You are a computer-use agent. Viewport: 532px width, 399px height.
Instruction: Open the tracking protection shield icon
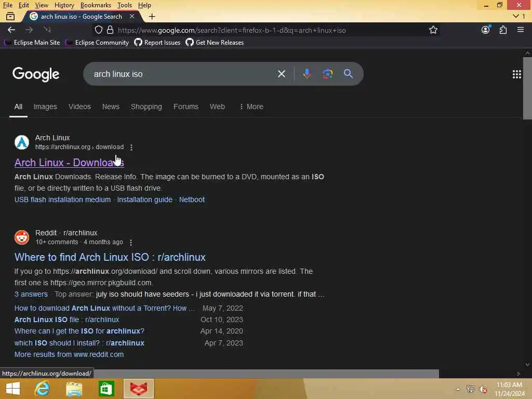pyautogui.click(x=98, y=30)
